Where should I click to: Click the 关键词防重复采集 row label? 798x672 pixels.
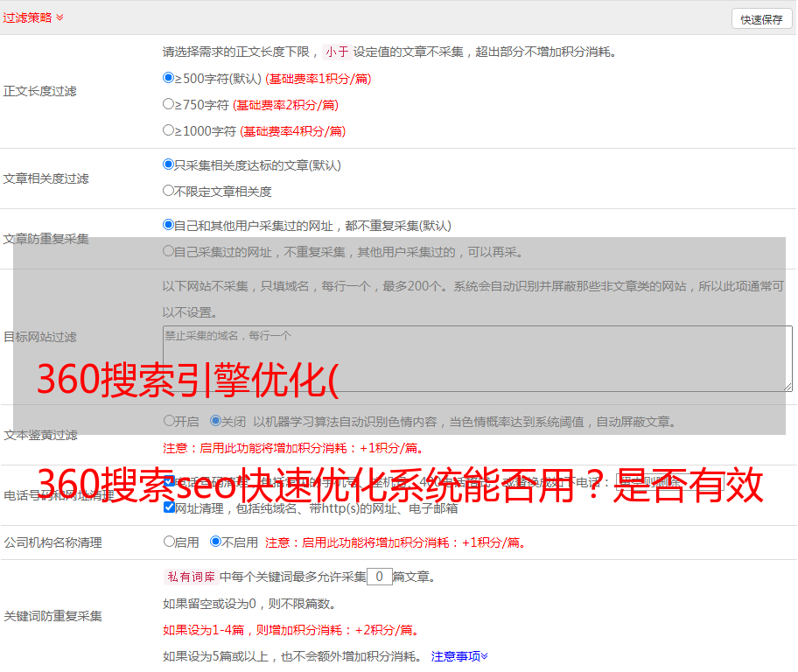point(52,616)
